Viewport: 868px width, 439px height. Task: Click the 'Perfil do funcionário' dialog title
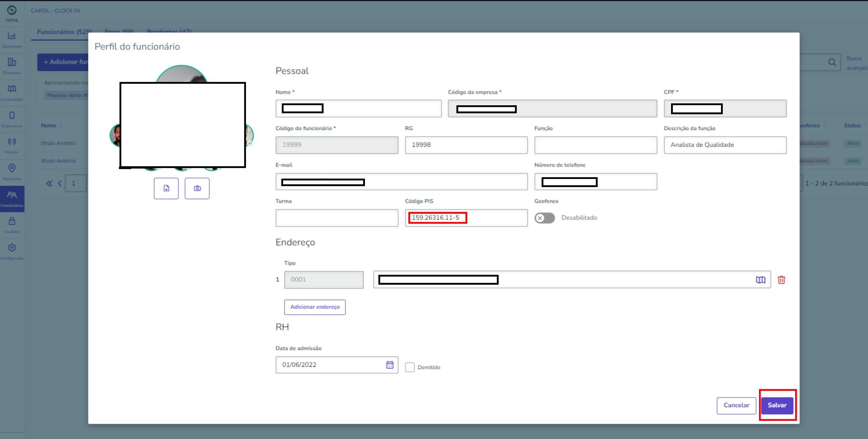138,47
